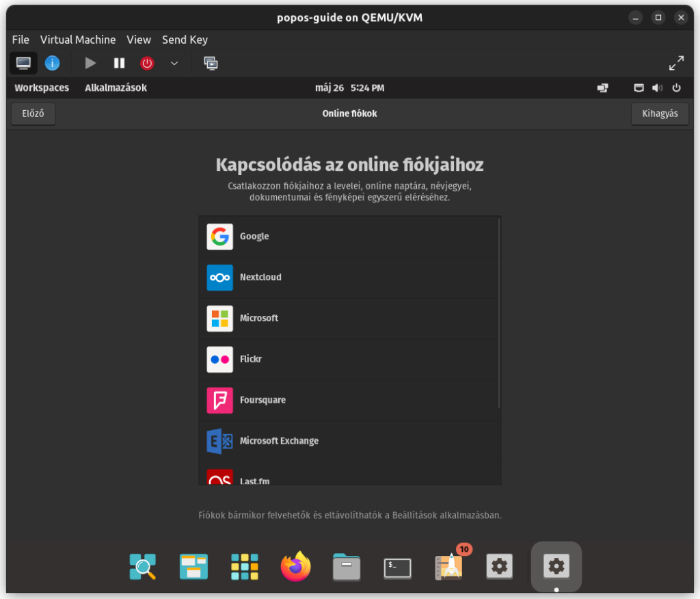Open the File menu
The width and height of the screenshot is (700, 599).
[x=21, y=40]
